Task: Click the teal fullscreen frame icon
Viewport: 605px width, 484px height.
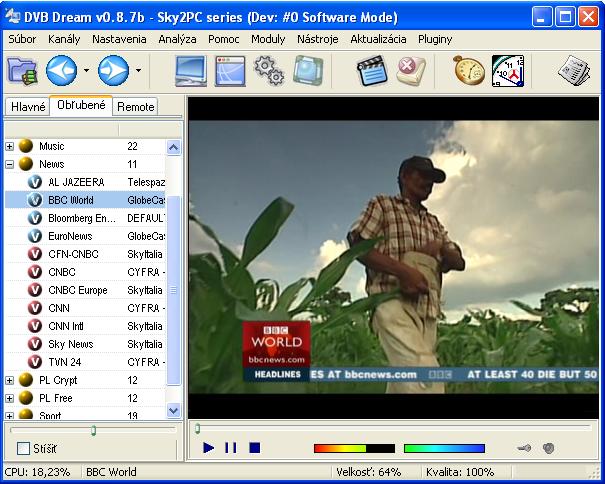Action: point(308,71)
